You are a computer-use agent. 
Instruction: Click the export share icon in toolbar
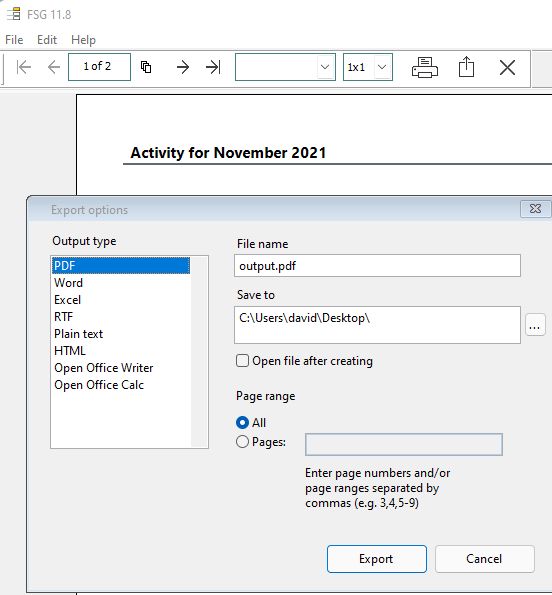pos(466,67)
